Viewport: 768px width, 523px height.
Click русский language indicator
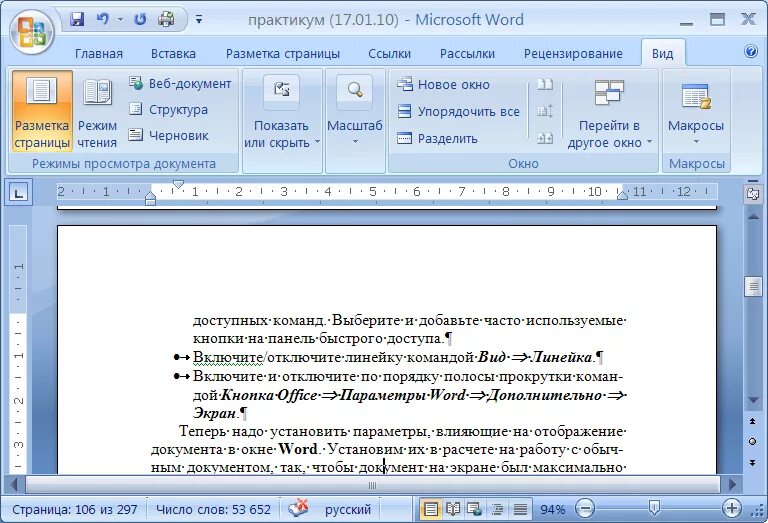click(x=348, y=510)
